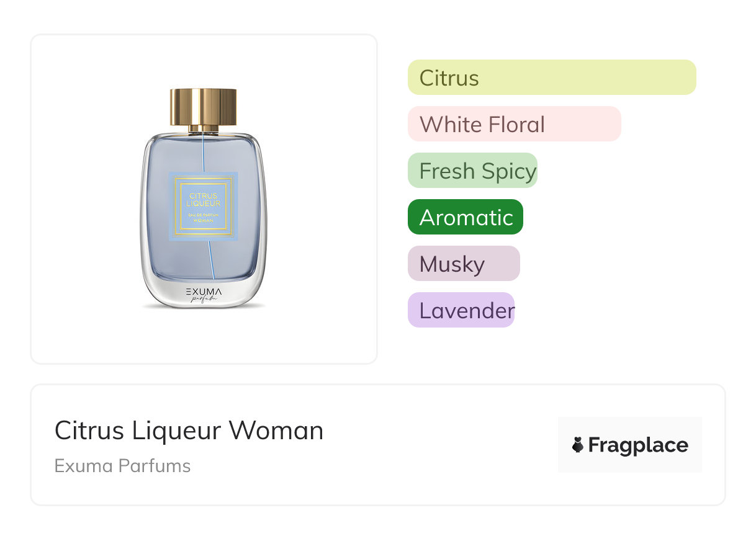This screenshot has width=756, height=536.
Task: Click the dark green Aromatic accord tag
Action: 466,217
